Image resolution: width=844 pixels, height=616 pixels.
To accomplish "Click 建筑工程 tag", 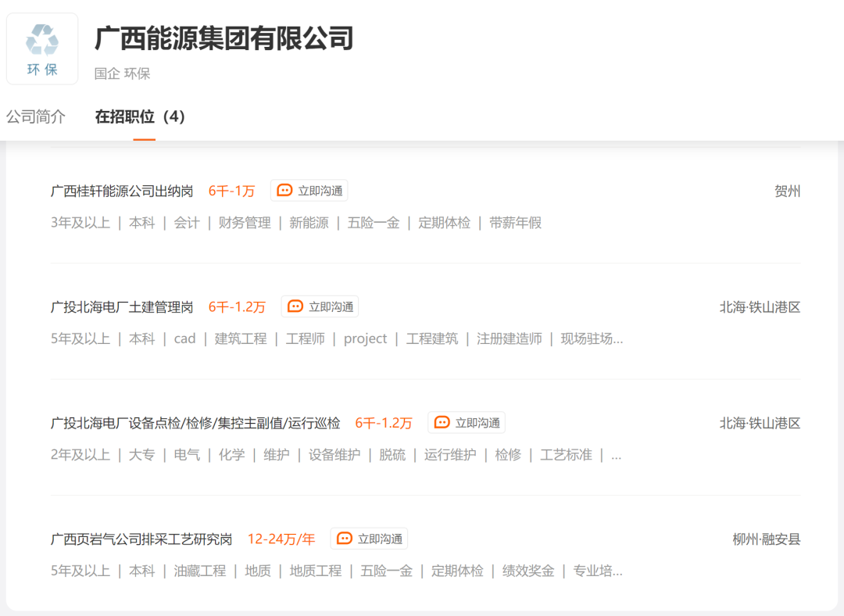I will click(x=241, y=338).
